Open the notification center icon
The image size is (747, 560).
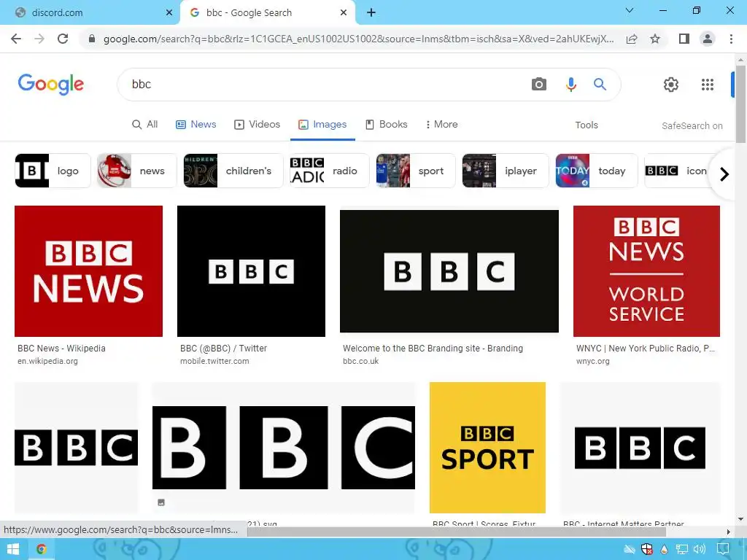tap(723, 550)
